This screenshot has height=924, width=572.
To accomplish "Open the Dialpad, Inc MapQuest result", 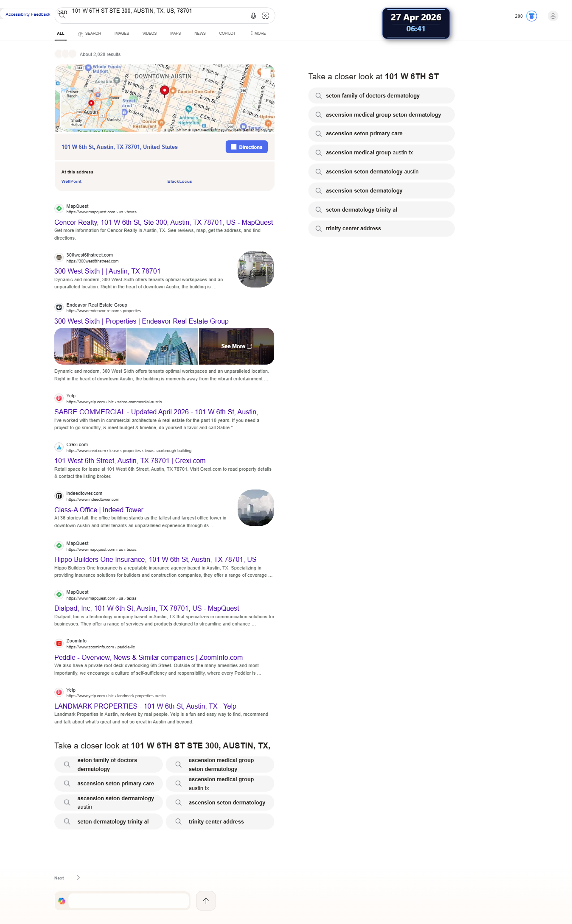I will point(147,608).
